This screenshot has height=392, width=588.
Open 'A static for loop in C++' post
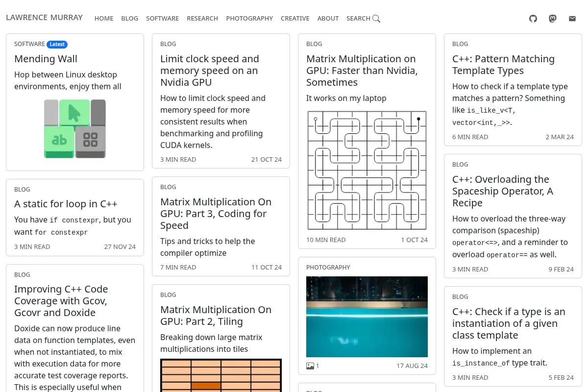[66, 204]
